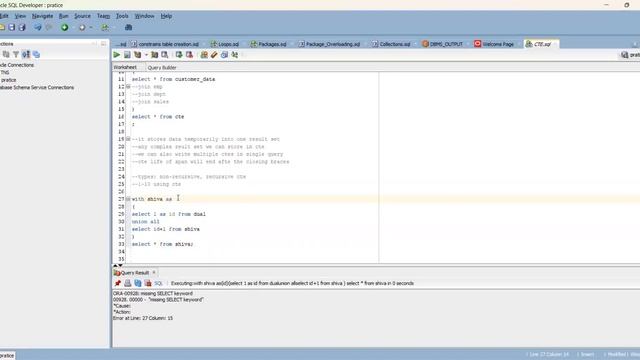640x360 pixels.
Task: Click the Refresh icon in Query Result toolbar
Action: [x=138, y=283]
